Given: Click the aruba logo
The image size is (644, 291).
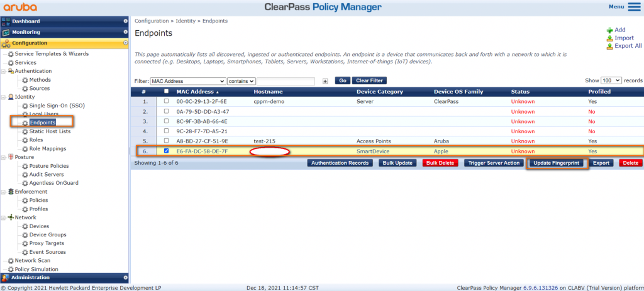Looking at the screenshot, I should [x=20, y=7].
